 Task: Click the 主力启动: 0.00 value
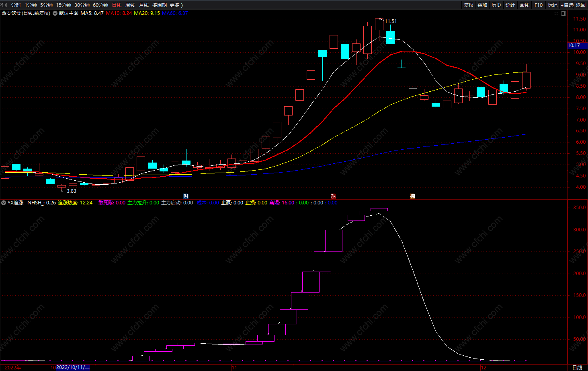[177, 203]
